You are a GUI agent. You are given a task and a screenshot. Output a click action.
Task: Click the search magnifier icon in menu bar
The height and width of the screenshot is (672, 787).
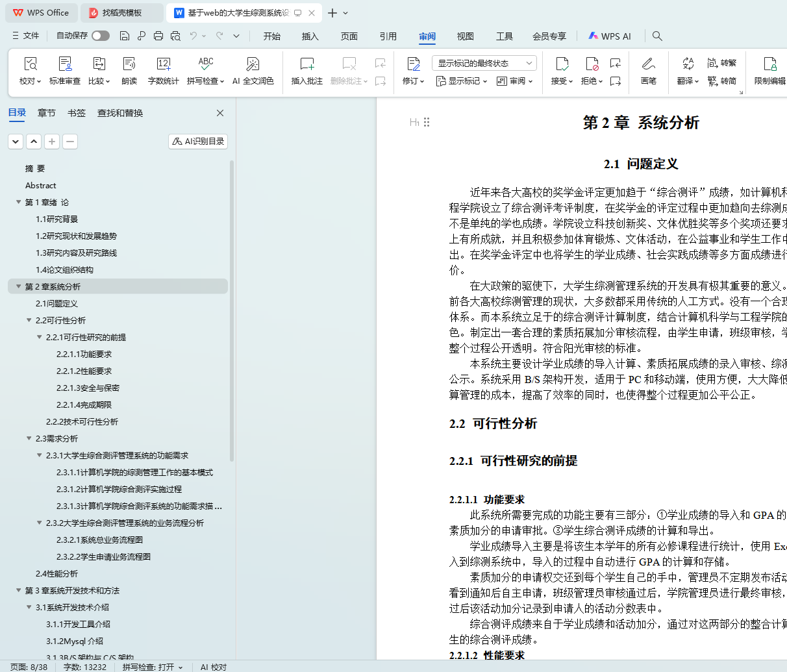click(x=657, y=36)
